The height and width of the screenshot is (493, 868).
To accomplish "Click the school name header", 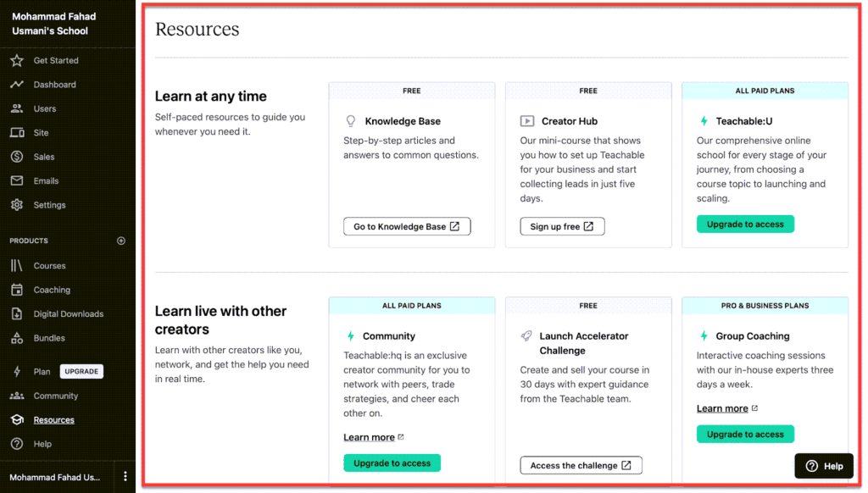I will point(53,24).
